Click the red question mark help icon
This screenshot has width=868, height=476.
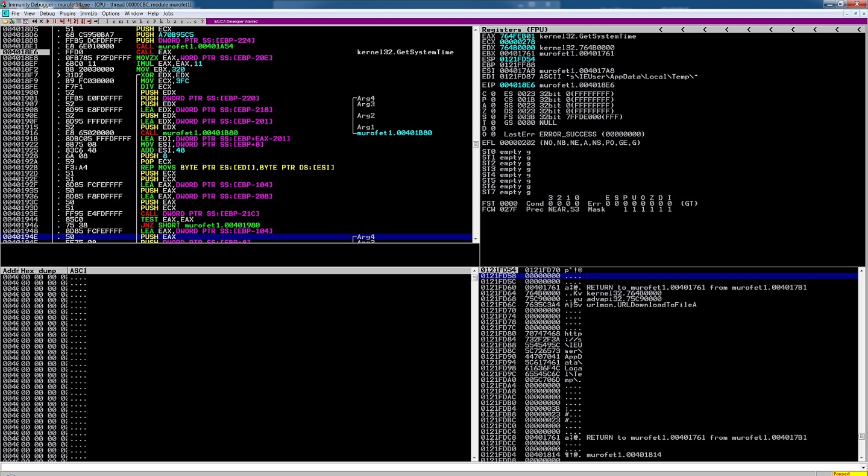(202, 21)
